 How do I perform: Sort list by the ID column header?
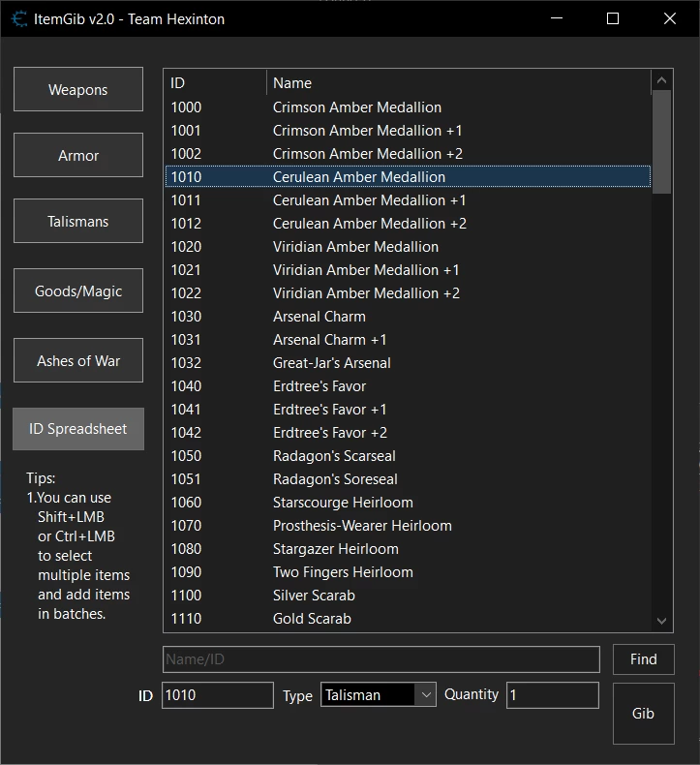[215, 83]
